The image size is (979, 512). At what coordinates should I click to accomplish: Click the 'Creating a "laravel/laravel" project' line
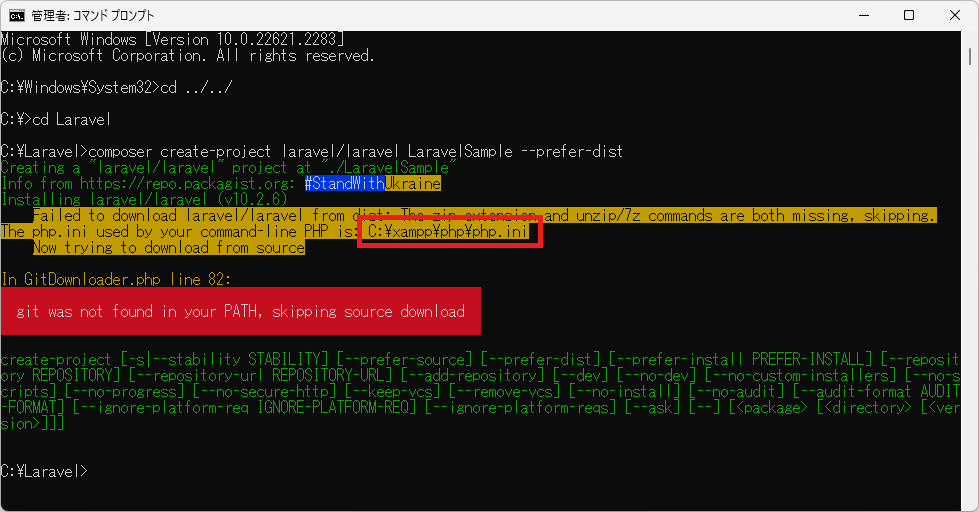click(229, 168)
